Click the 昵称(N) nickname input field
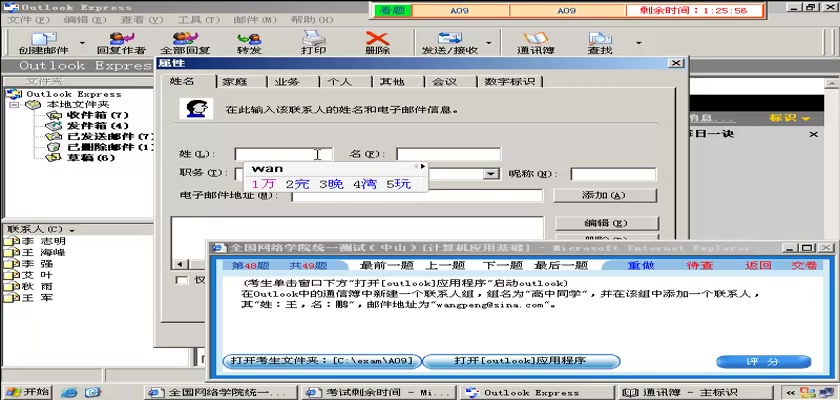Screen dimensions: 840x400 (x=613, y=175)
